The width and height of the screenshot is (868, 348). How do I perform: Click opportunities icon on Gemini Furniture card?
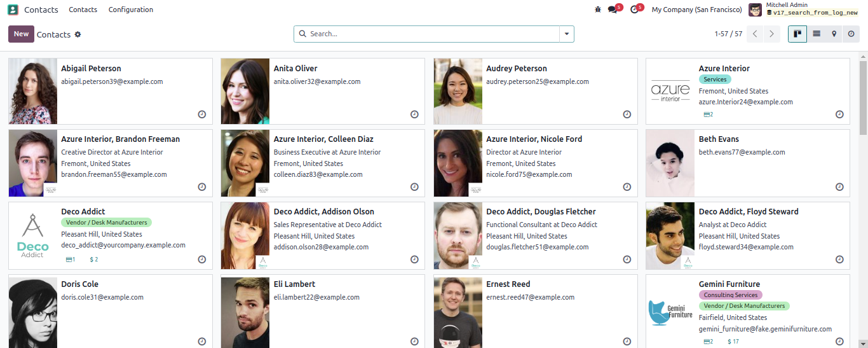point(708,342)
